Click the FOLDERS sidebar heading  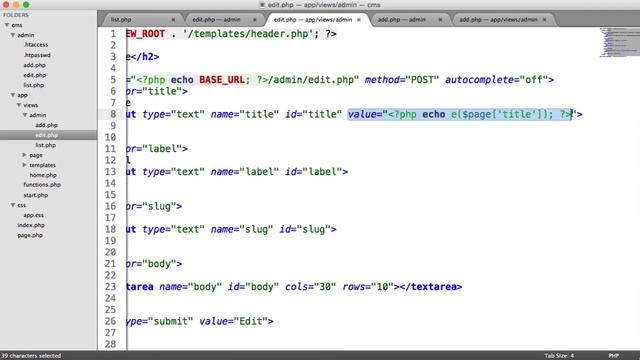coord(16,15)
